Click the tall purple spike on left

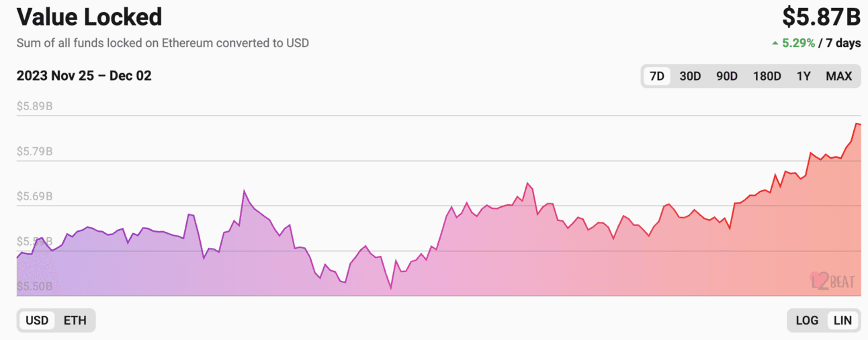click(244, 191)
